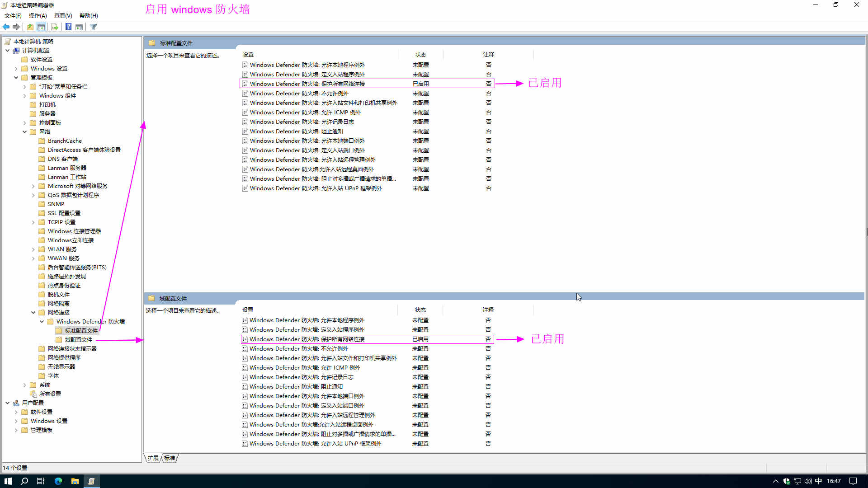Click the 注释 column header in 域配置文件 pane

point(488,310)
